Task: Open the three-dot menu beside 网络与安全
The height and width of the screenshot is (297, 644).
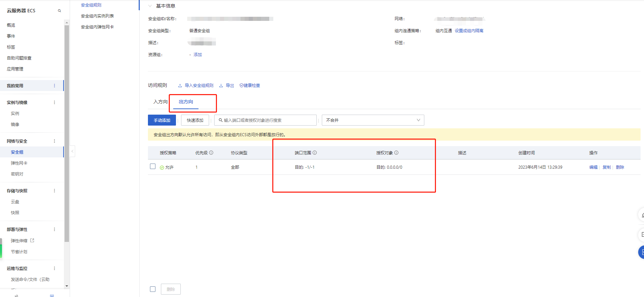Action: click(x=54, y=141)
